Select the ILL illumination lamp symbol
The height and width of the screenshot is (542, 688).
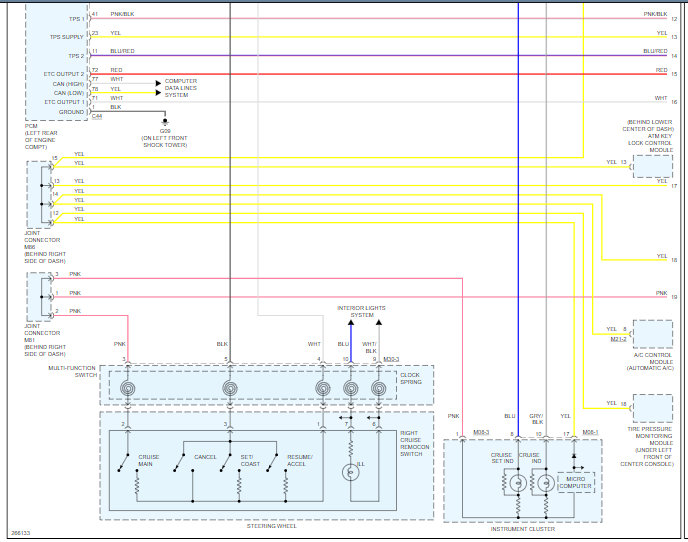[x=351, y=472]
